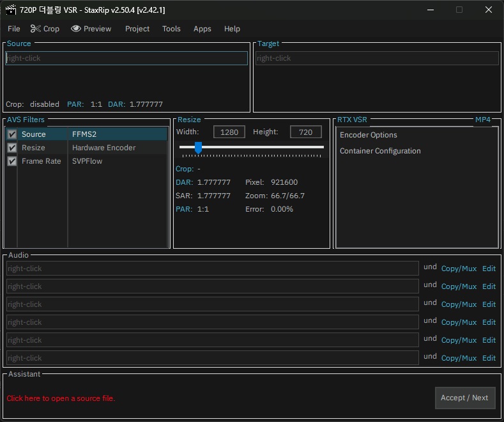The height and width of the screenshot is (422, 504).
Task: Click the Source panel label link
Action: click(x=19, y=43)
